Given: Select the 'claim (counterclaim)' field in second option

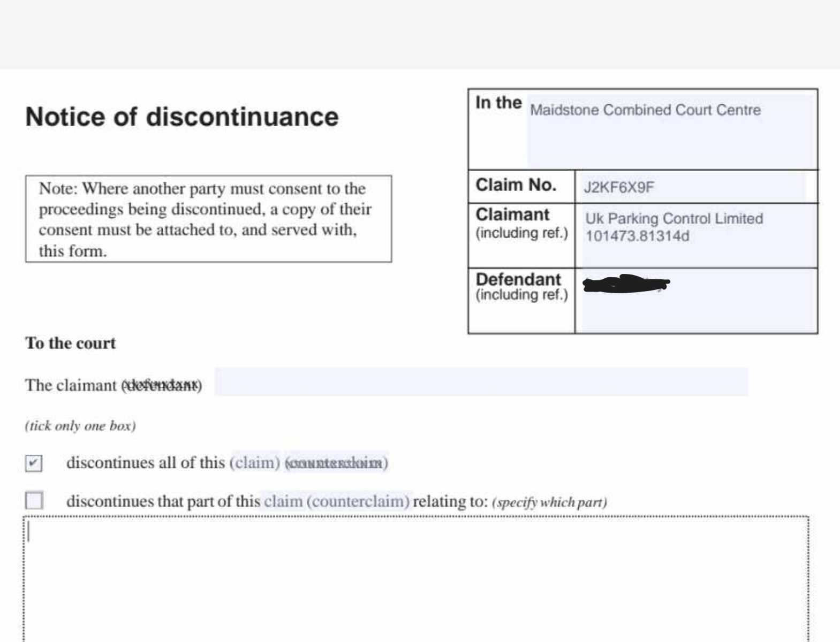Looking at the screenshot, I should click(336, 501).
